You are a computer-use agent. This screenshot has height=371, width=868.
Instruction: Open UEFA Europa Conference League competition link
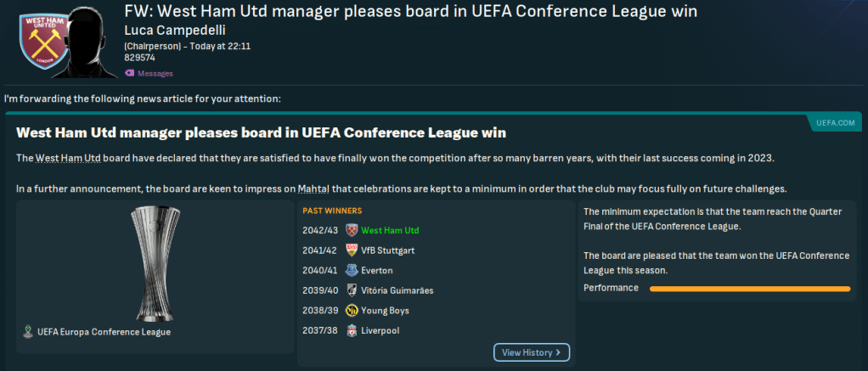pos(104,332)
